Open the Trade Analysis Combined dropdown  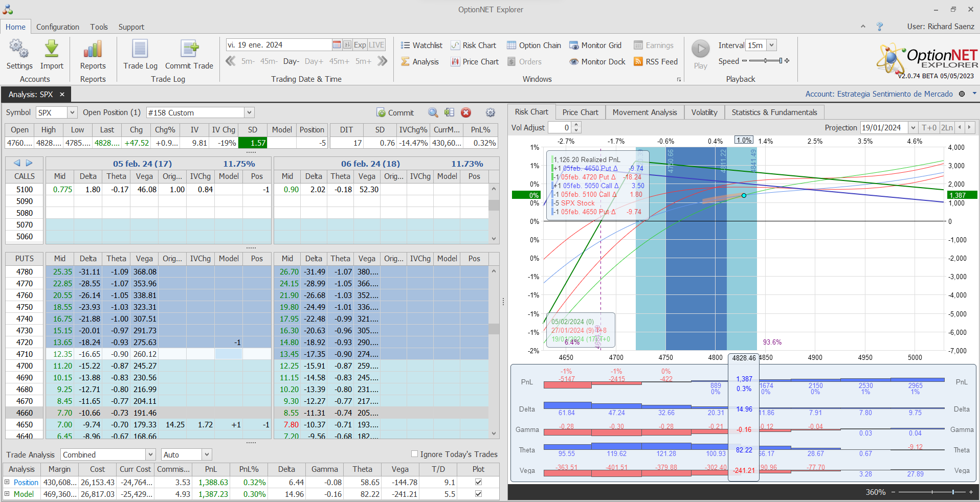(x=150, y=454)
